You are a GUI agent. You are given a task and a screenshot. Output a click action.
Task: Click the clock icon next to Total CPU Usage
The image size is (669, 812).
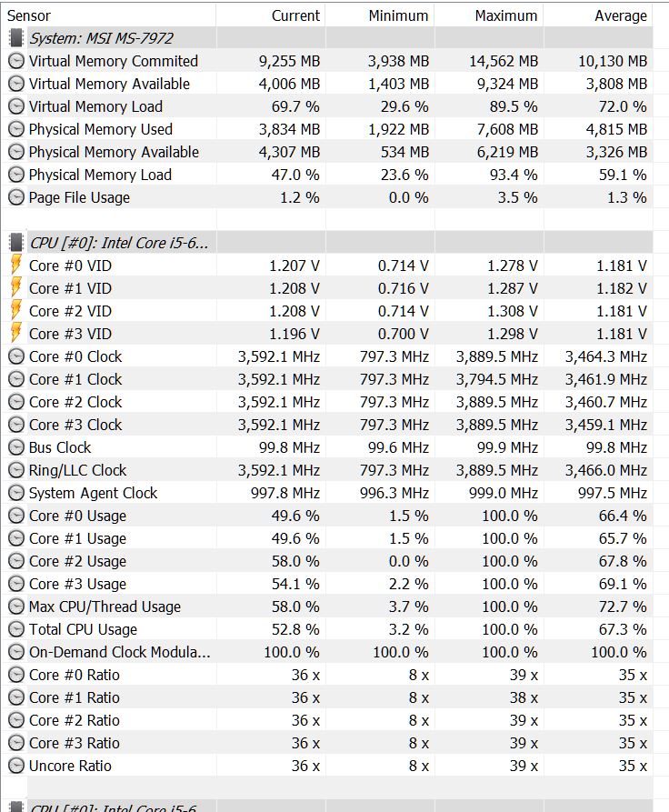click(16, 629)
